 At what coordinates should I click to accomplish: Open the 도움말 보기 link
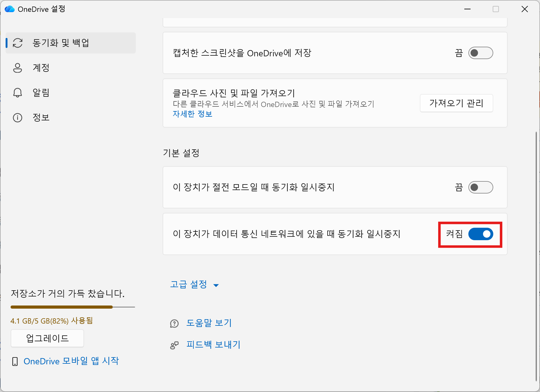coord(209,323)
